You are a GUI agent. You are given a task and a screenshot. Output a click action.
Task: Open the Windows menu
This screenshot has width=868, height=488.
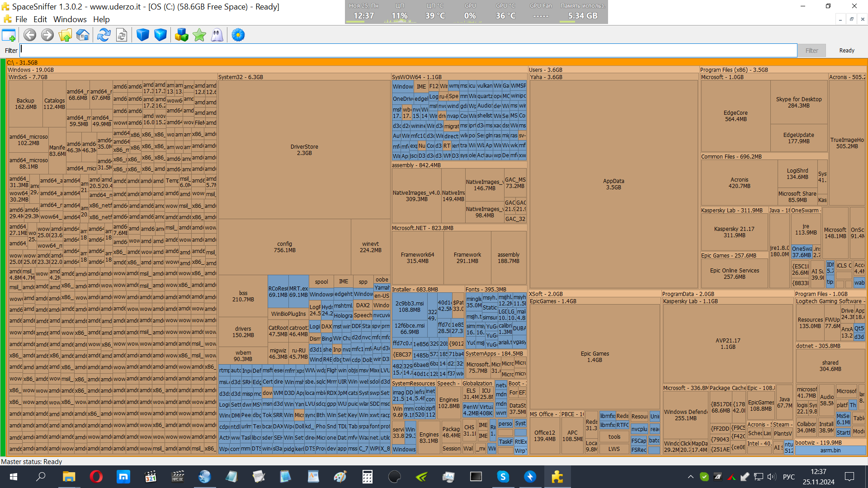pos(70,19)
